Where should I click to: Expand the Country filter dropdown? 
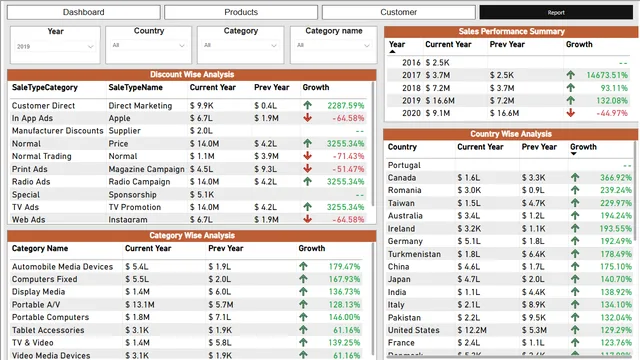click(149, 45)
